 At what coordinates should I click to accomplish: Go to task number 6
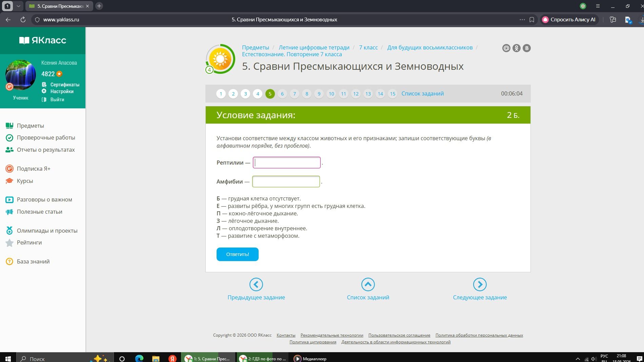[x=282, y=94]
